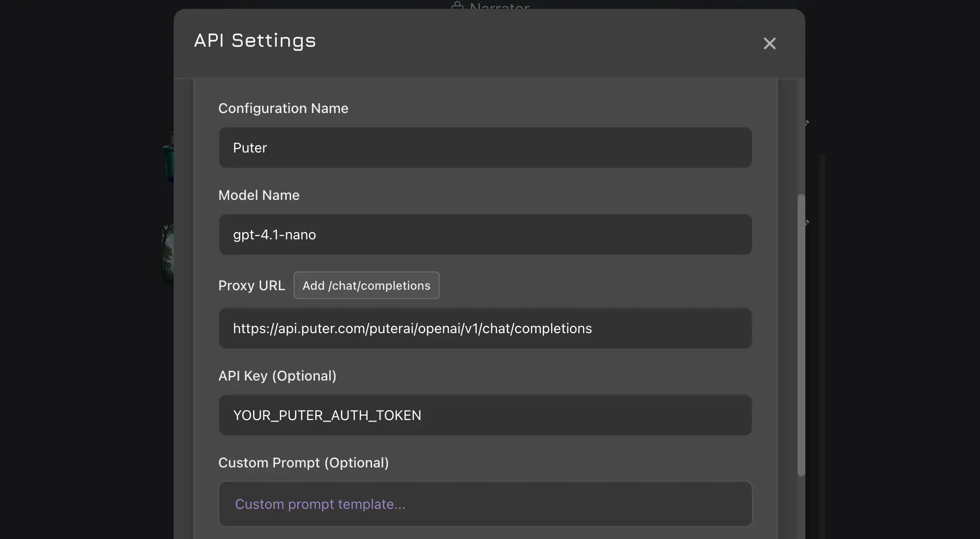Click the lower sparkle icon on right edge
Viewport: 980px width, 539px height.
[x=807, y=222]
